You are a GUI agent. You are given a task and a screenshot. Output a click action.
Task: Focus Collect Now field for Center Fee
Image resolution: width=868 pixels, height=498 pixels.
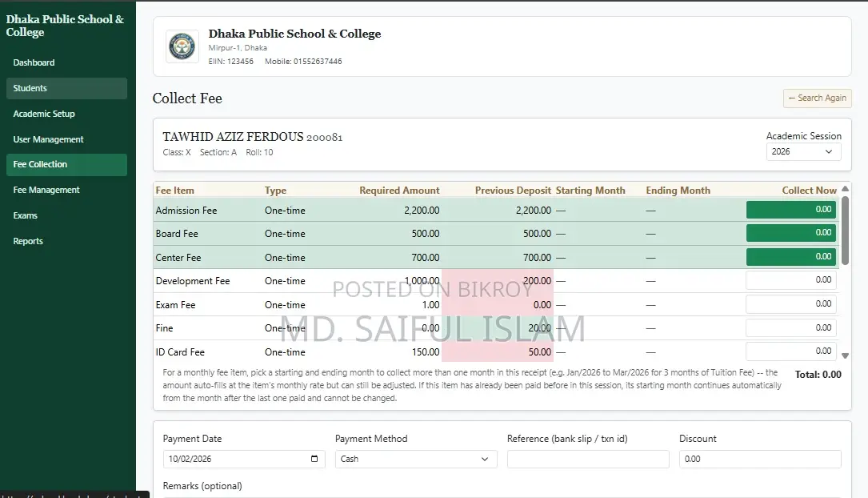[790, 257]
